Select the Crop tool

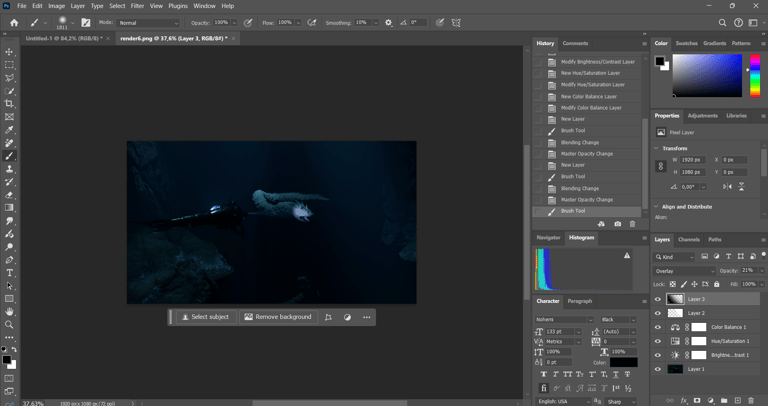pyautogui.click(x=10, y=104)
